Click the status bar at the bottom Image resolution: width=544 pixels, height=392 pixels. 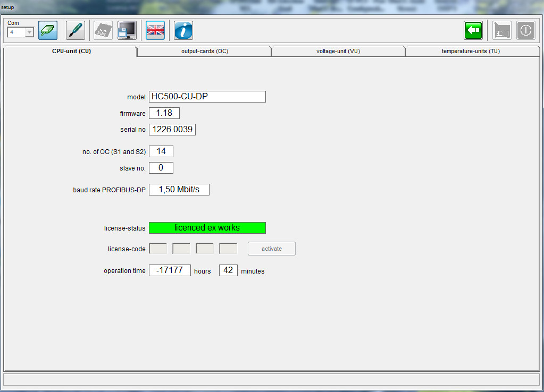click(272, 379)
